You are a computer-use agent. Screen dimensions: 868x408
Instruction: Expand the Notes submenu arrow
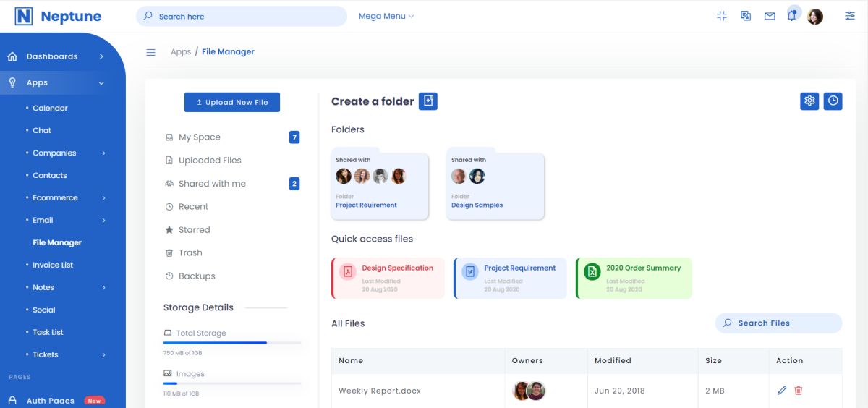tap(103, 287)
